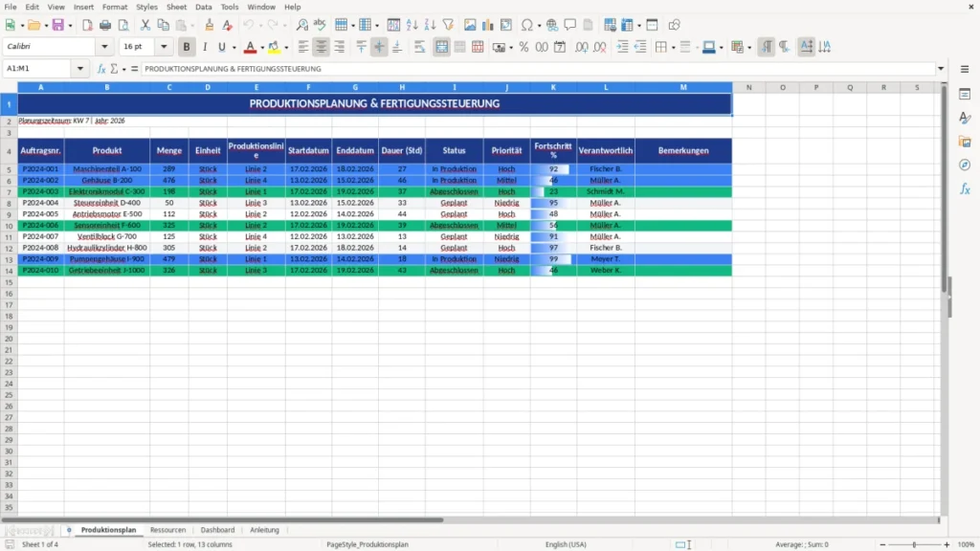The image size is (980, 551).
Task: Sort ascending A to Z
Action: point(412,25)
